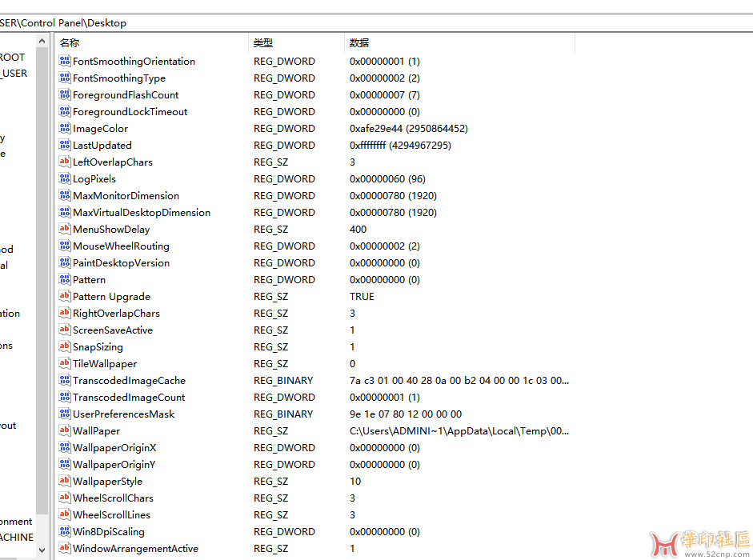Click the tree pane scroll up arrow
Image resolution: width=753 pixels, height=560 pixels.
tap(42, 42)
